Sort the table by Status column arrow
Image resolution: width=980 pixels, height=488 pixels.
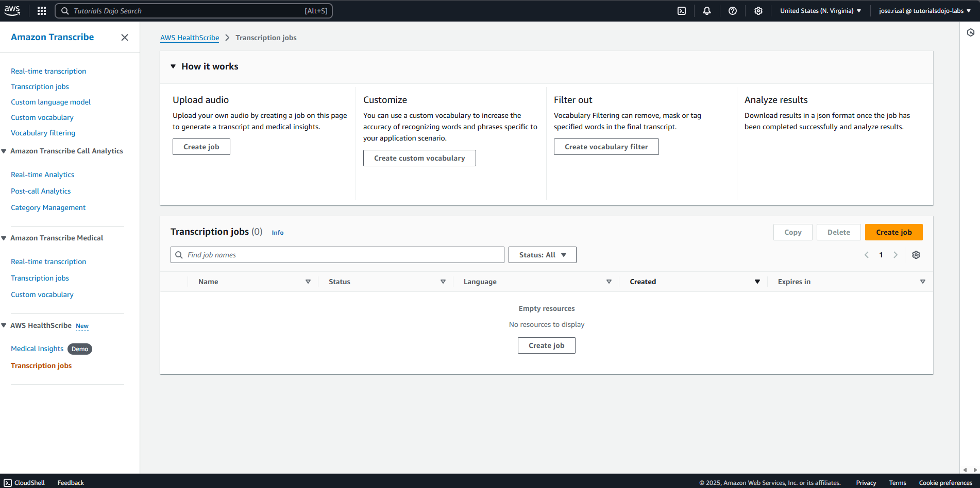click(443, 282)
